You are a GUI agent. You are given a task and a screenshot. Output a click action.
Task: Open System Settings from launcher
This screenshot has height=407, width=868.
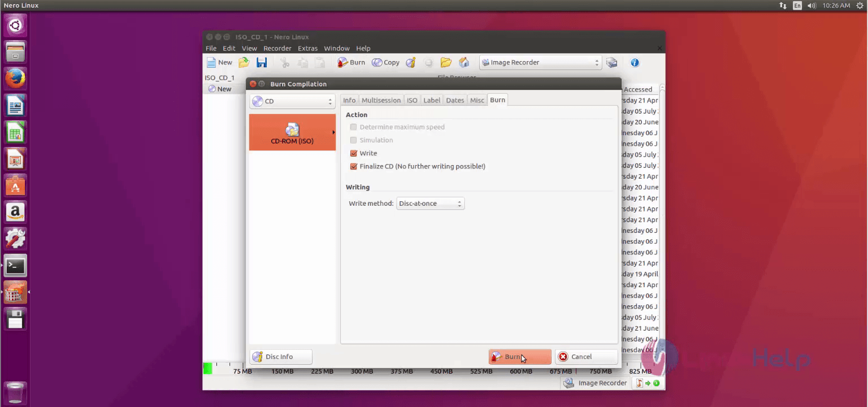[15, 239]
